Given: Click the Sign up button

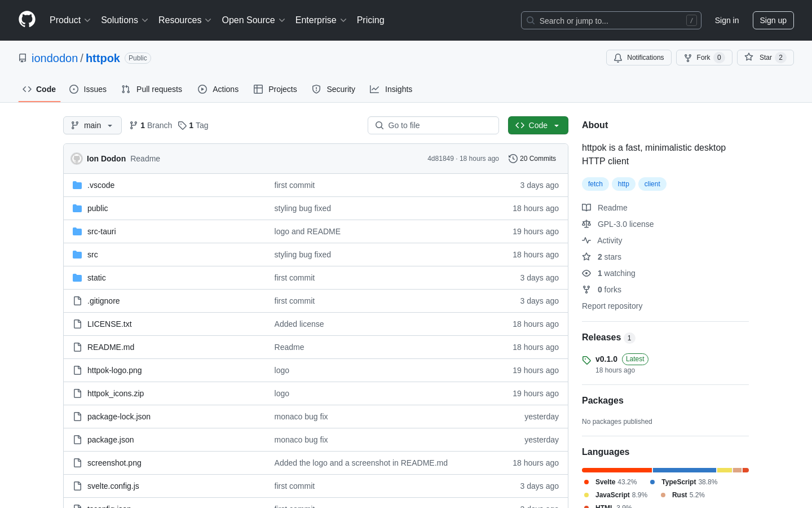Looking at the screenshot, I should tap(773, 20).
